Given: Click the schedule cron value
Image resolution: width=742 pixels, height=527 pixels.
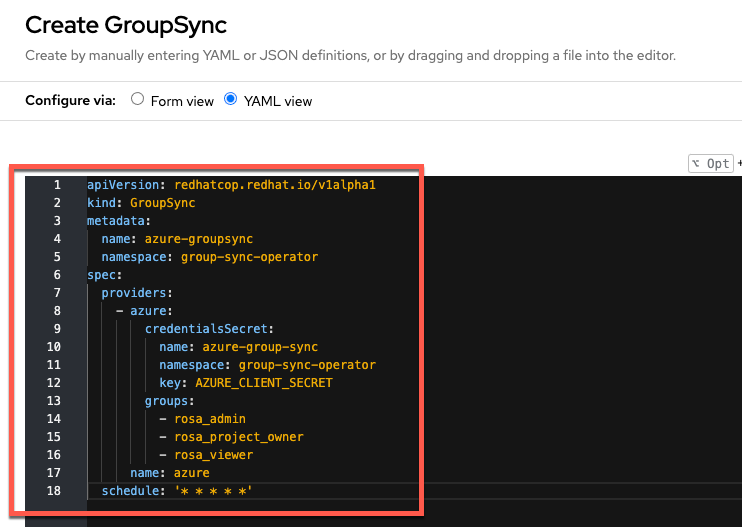Looking at the screenshot, I should (213, 491).
